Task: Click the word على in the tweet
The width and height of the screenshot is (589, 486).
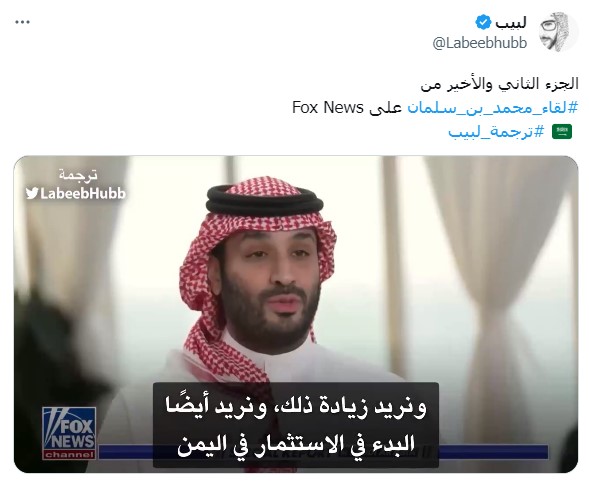Action: 385,108
